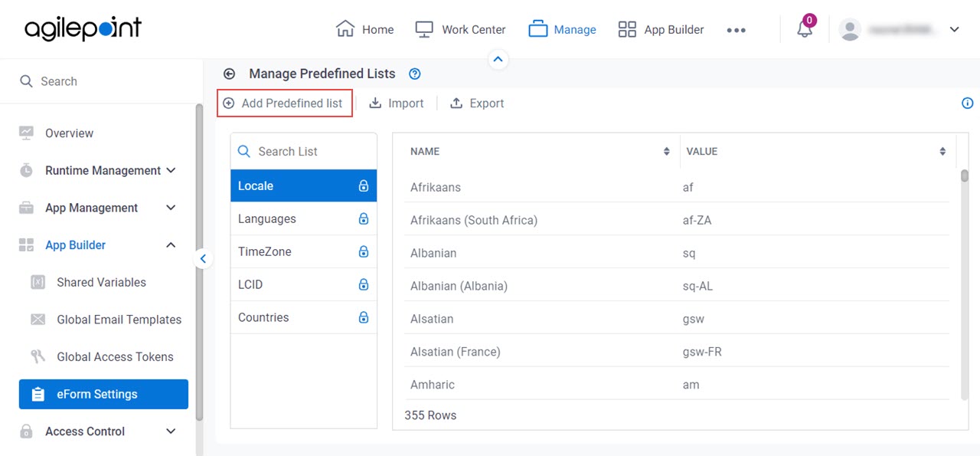
Task: Go to Work Center
Action: [x=460, y=29]
